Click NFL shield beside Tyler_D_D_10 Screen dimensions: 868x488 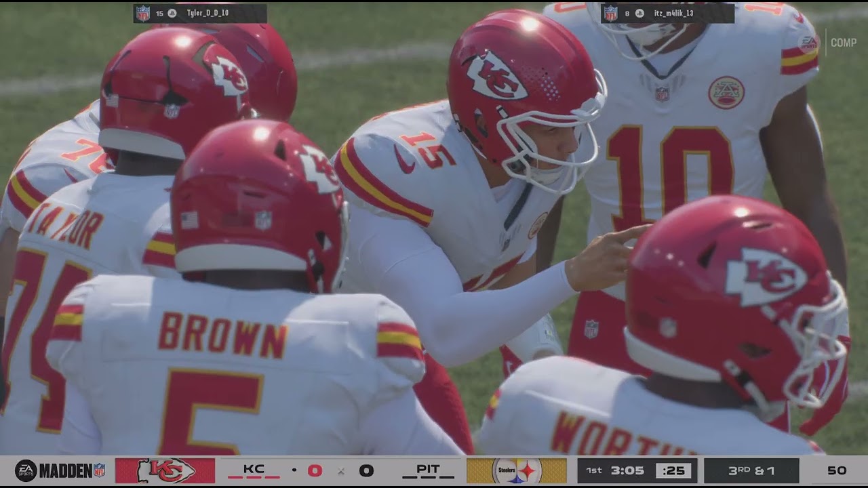pos(143,13)
